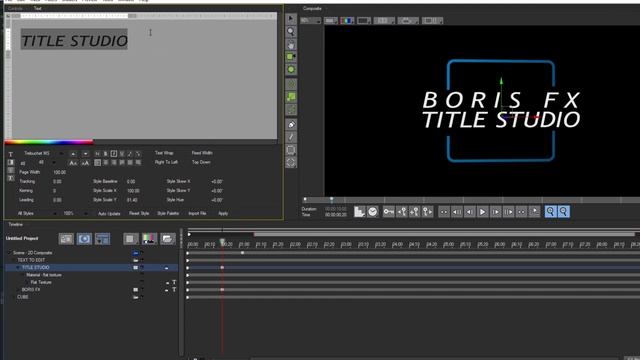Step one frame forward
Viewport: 640px width, 360px height.
[x=496, y=212]
